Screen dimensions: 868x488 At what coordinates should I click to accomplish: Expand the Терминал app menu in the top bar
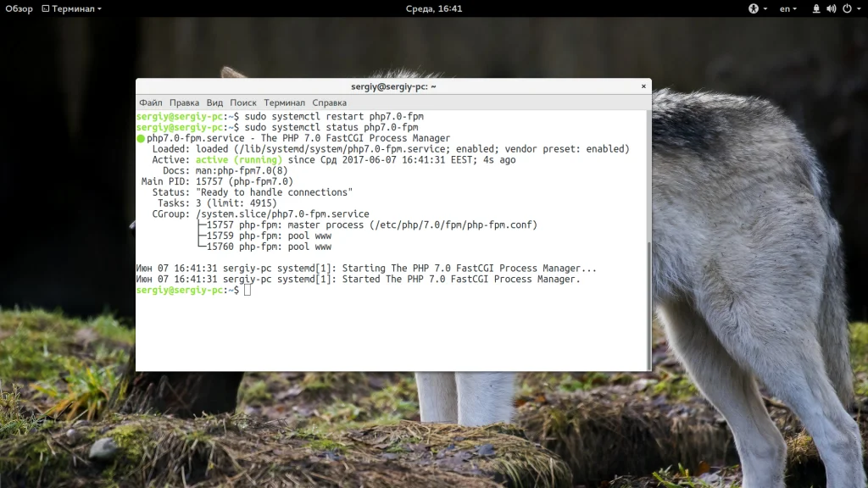tap(72, 8)
